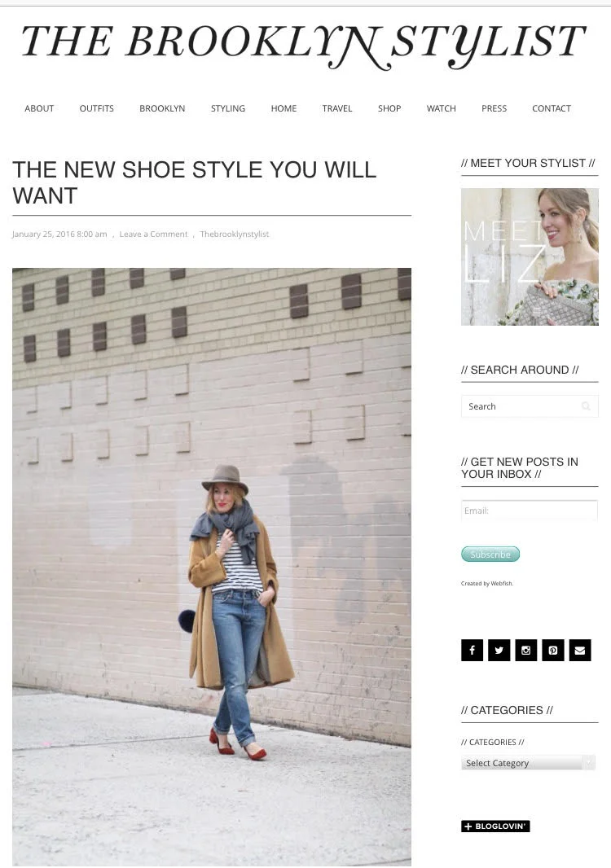The height and width of the screenshot is (868, 611).
Task: Open the Pinterest social icon
Action: 553,650
